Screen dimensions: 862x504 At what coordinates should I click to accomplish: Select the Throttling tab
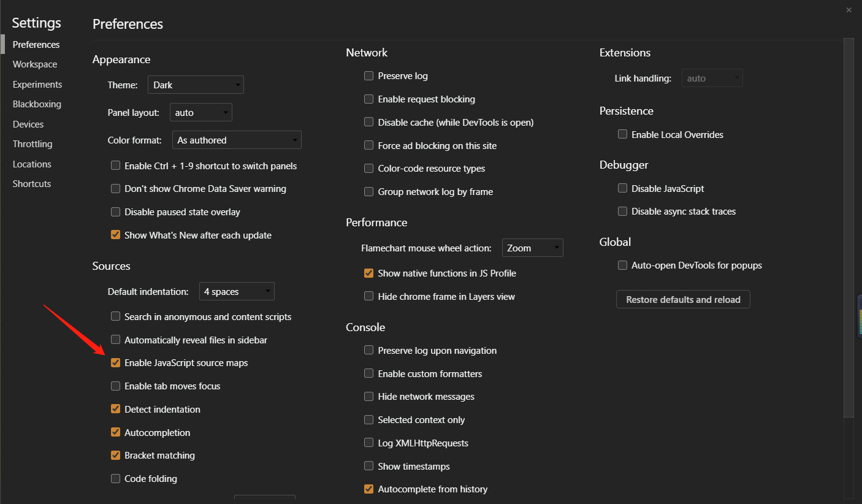pos(32,144)
